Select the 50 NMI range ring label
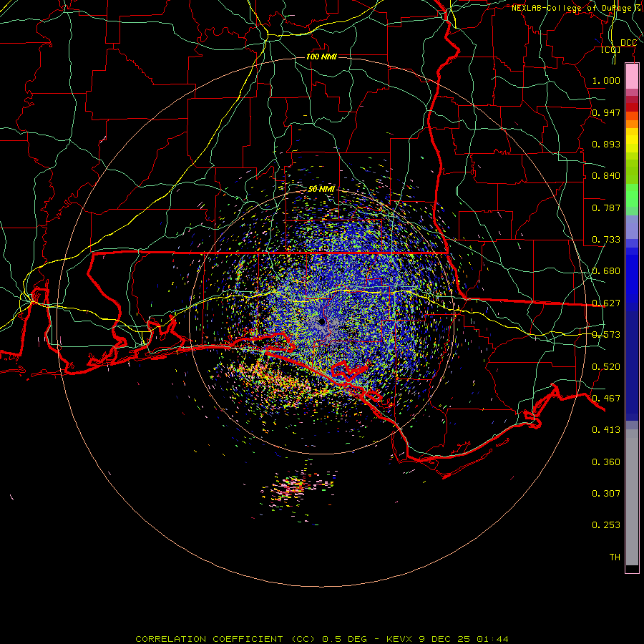Screen dimensions: 644x644 click(321, 189)
